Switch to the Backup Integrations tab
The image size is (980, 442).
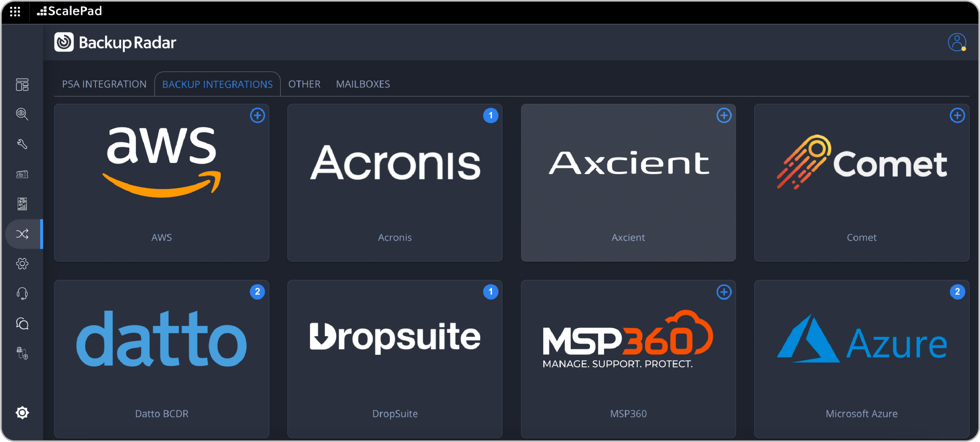click(x=217, y=84)
